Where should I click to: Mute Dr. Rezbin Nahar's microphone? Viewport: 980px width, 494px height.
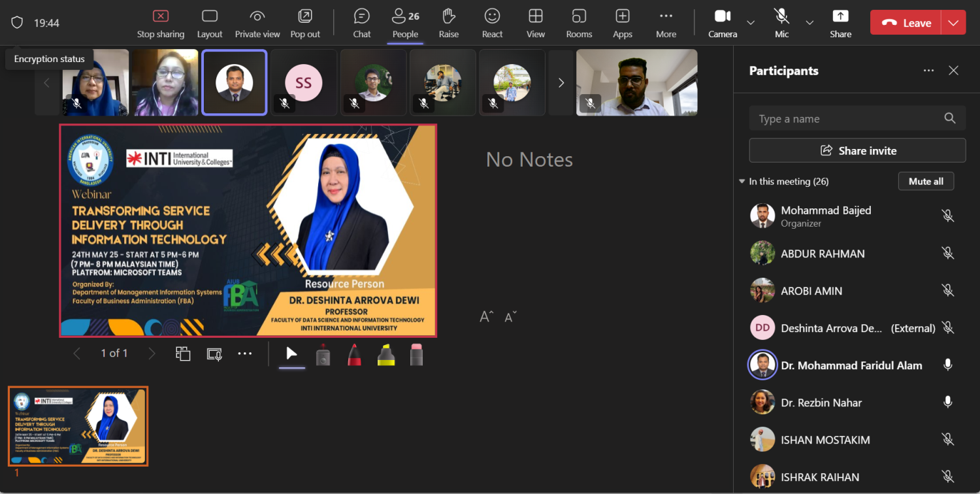coord(947,403)
